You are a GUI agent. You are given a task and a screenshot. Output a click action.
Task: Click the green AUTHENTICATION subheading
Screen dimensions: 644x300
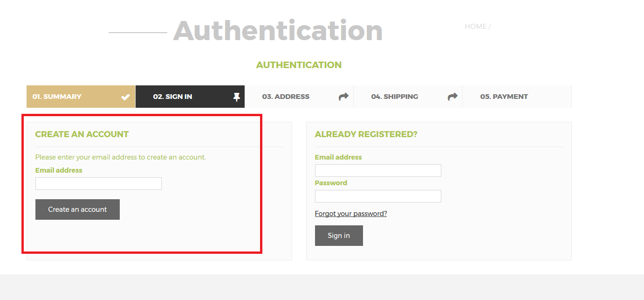click(x=299, y=65)
